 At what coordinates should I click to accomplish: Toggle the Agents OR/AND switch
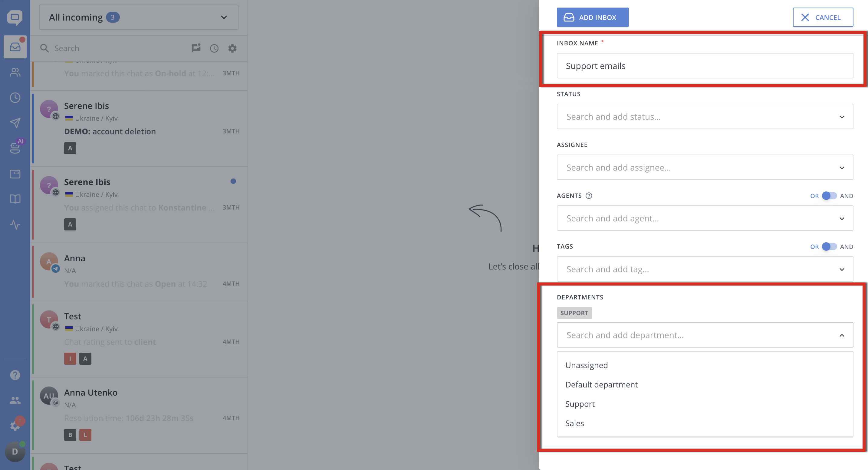pyautogui.click(x=829, y=196)
